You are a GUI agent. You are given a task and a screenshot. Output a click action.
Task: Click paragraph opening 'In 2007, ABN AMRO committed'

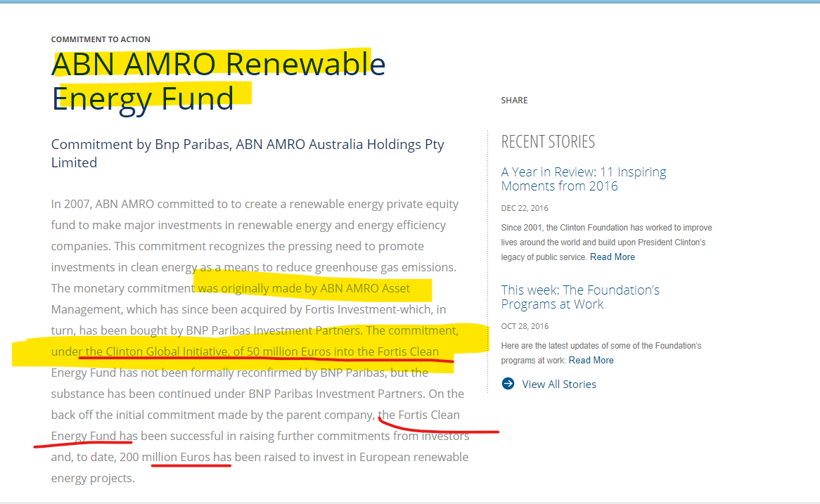(x=260, y=341)
